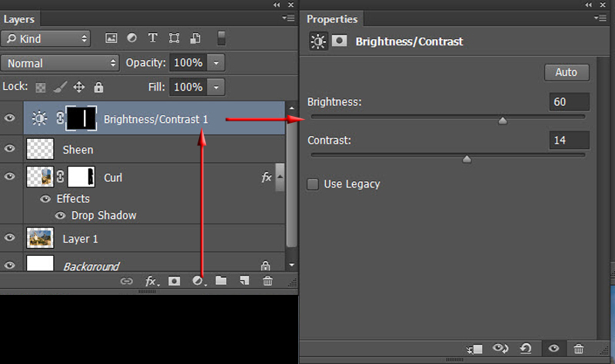Click the clip to layer icon
This screenshot has width=615, height=364.
pos(474,349)
